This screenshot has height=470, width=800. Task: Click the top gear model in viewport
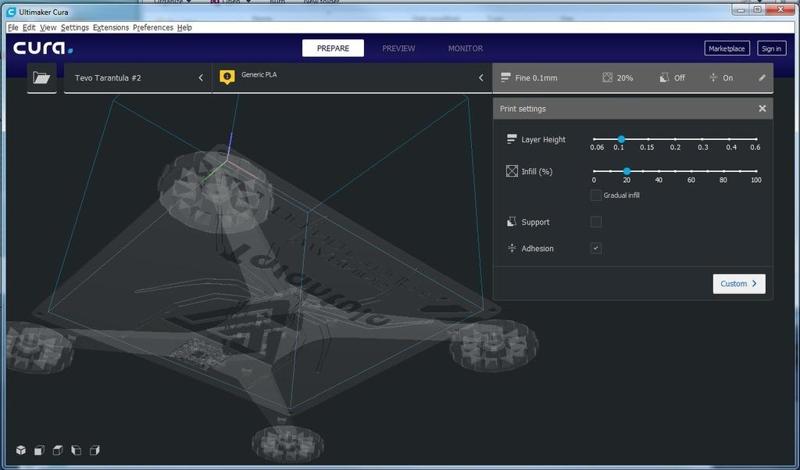coord(215,191)
